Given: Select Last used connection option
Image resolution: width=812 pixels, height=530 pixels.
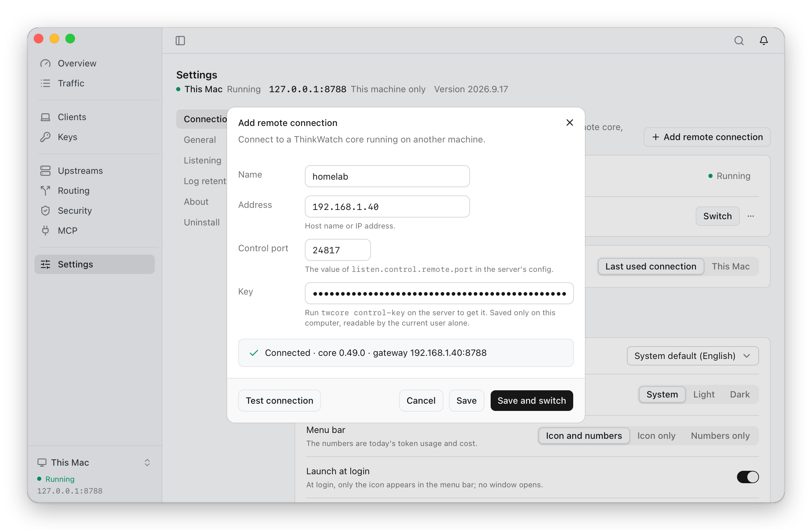Looking at the screenshot, I should 651,266.
